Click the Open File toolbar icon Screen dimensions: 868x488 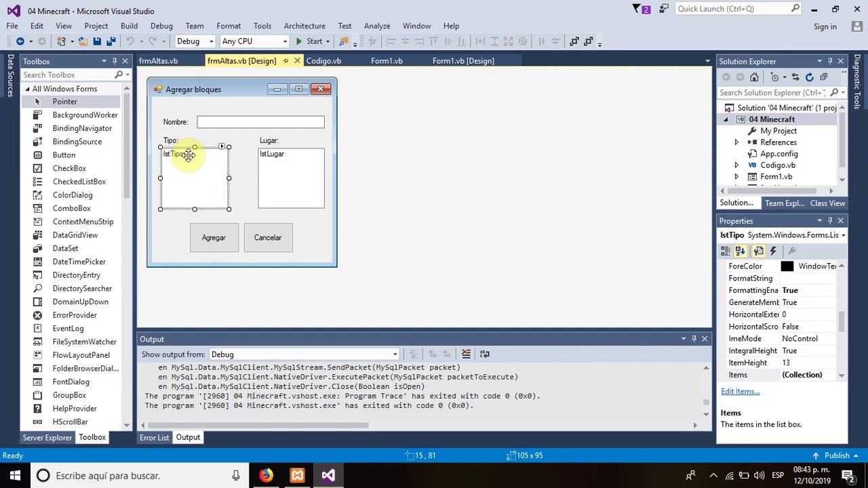83,41
